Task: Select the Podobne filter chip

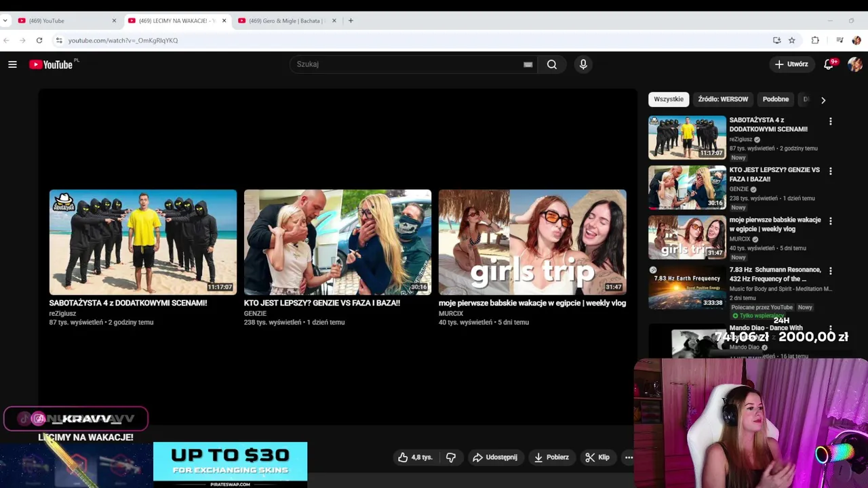Action: tap(775, 99)
